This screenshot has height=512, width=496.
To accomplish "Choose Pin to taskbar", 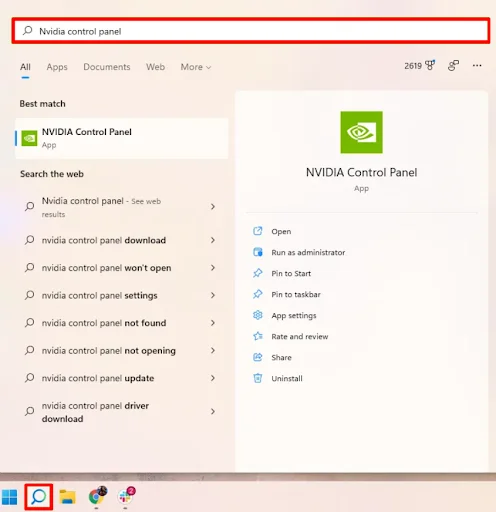I will (296, 294).
